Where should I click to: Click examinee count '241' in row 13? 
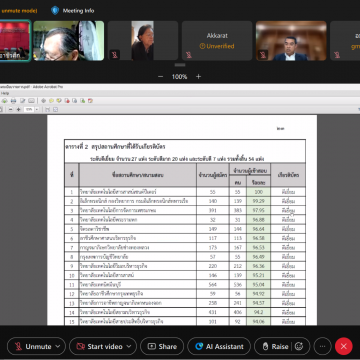[x=238, y=303]
